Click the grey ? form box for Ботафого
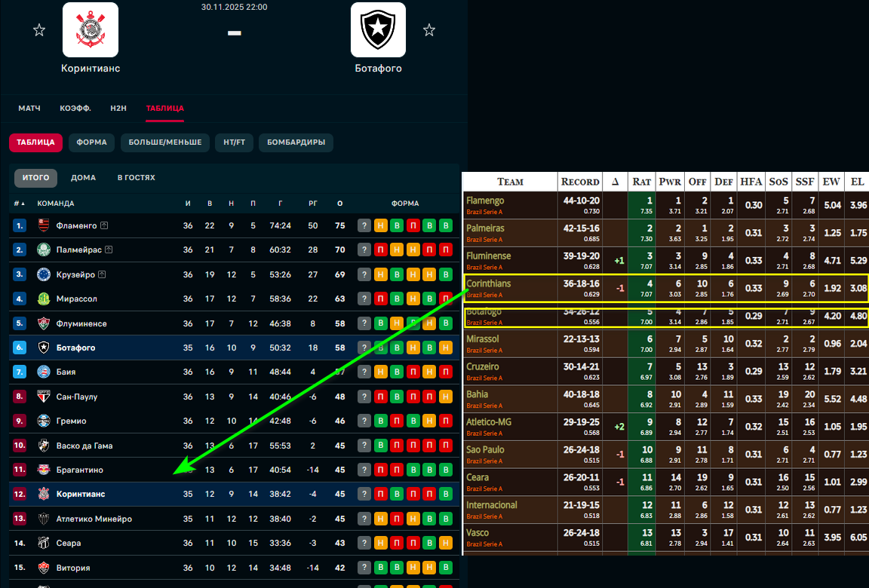Screen dimensions: 869x588 (364, 348)
